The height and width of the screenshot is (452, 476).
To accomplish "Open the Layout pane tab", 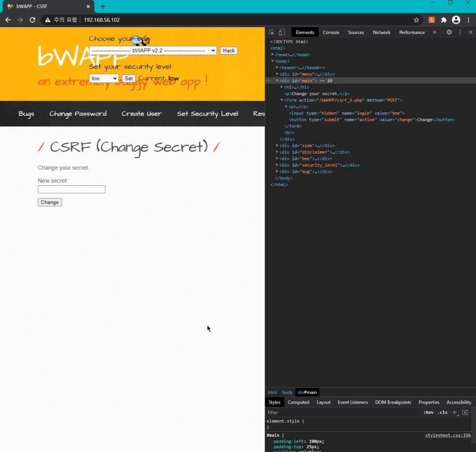I will coord(323,402).
